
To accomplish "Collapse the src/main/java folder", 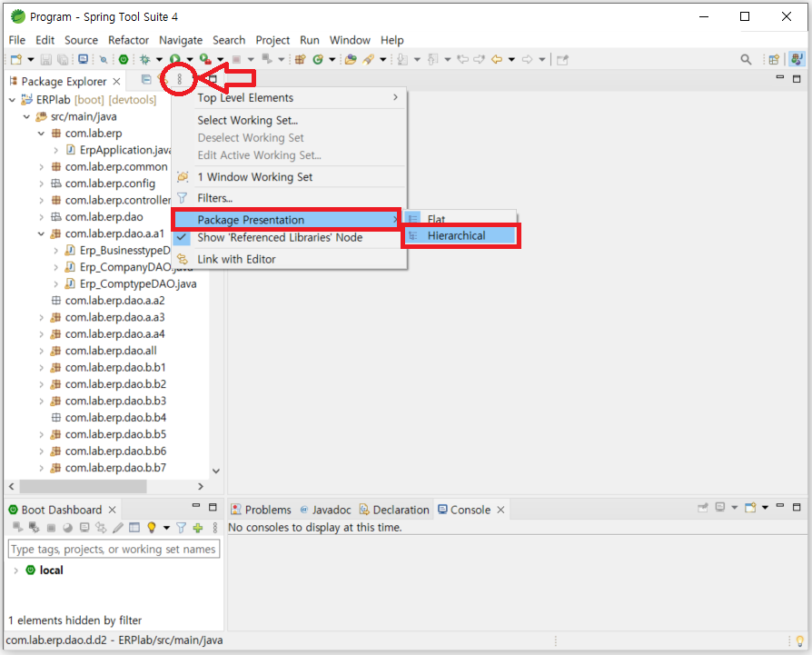I will (26, 117).
